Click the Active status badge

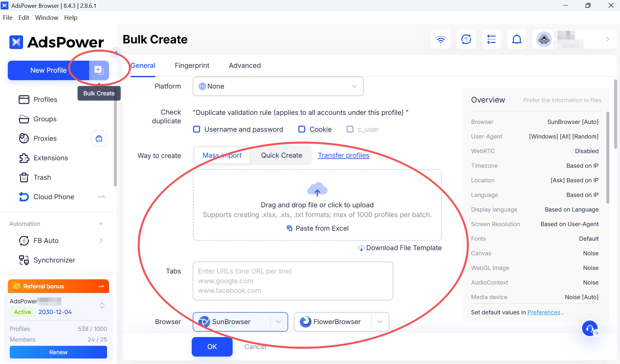22,312
